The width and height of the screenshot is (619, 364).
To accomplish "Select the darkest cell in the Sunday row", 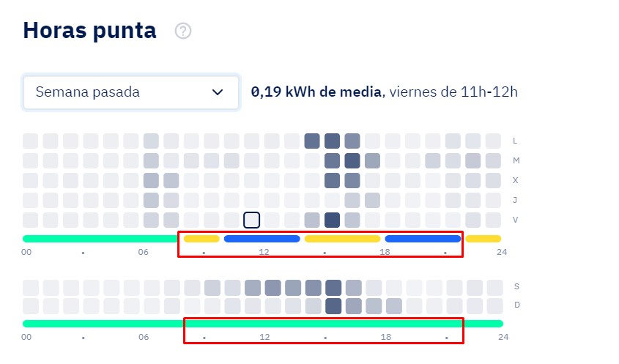I will pos(333,306).
